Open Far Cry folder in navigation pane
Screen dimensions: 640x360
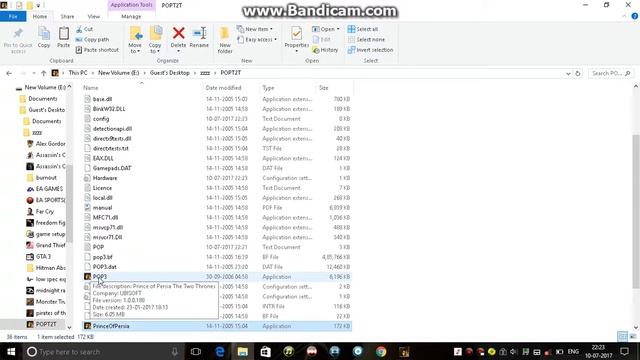45,211
